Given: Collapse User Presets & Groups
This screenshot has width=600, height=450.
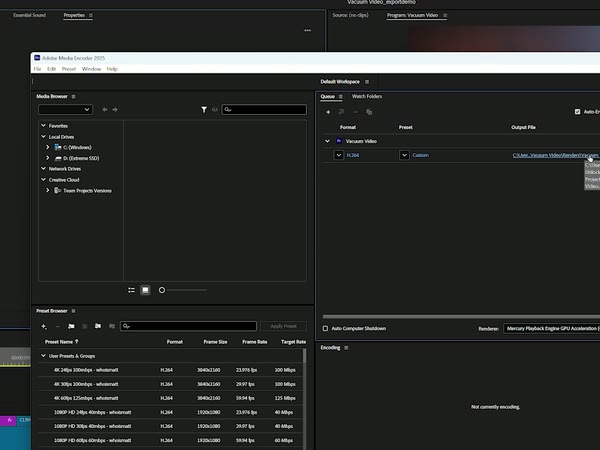Looking at the screenshot, I should [43, 356].
